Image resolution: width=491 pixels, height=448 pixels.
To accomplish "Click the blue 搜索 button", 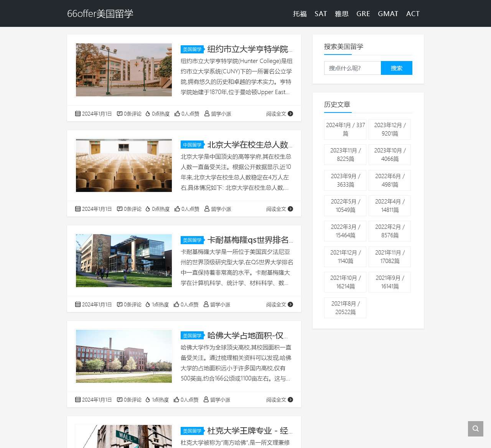I will [x=397, y=68].
